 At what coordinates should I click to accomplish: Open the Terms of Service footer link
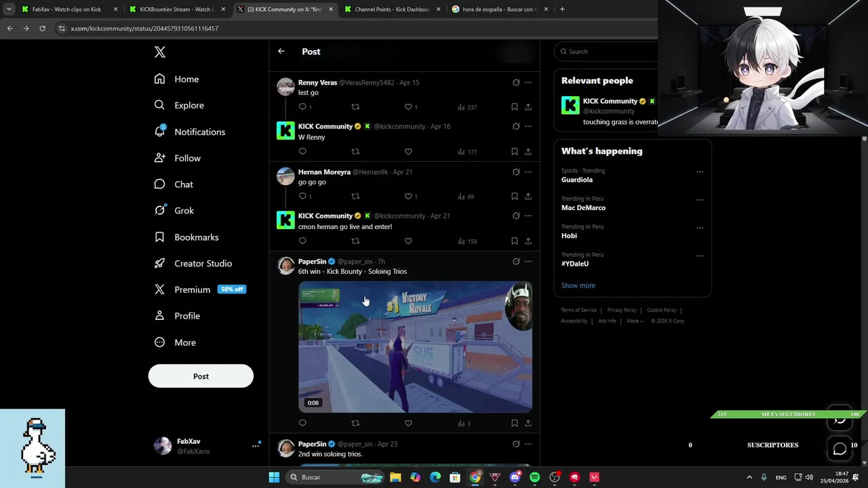(578, 310)
